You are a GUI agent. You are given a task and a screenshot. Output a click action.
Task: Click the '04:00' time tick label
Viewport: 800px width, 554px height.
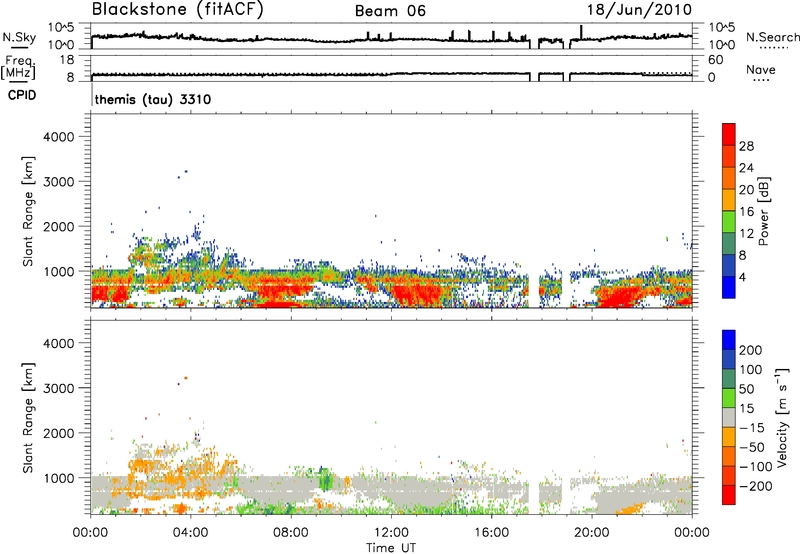click(x=191, y=533)
